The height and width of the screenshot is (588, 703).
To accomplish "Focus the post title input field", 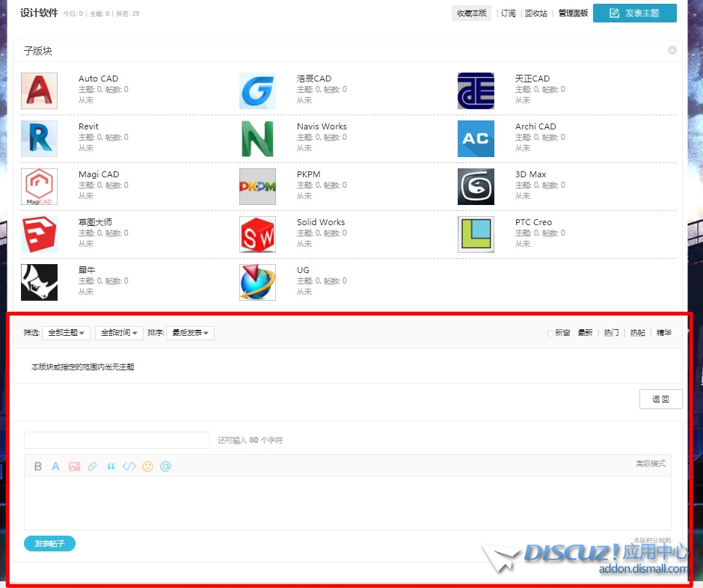I will (x=117, y=440).
